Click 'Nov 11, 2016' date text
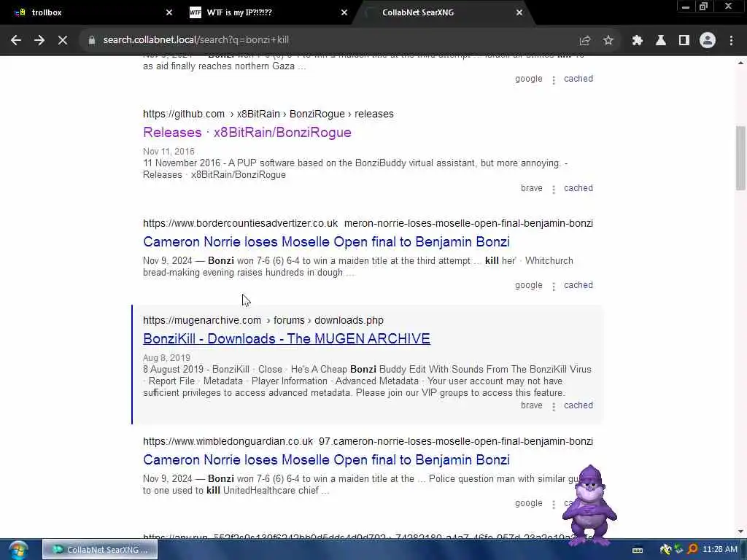 [x=169, y=152]
